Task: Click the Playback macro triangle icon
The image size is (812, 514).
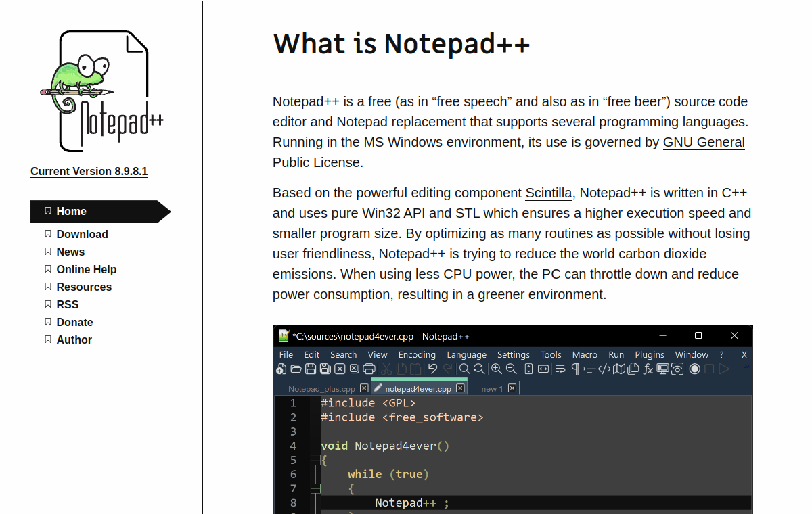Action: (x=724, y=369)
